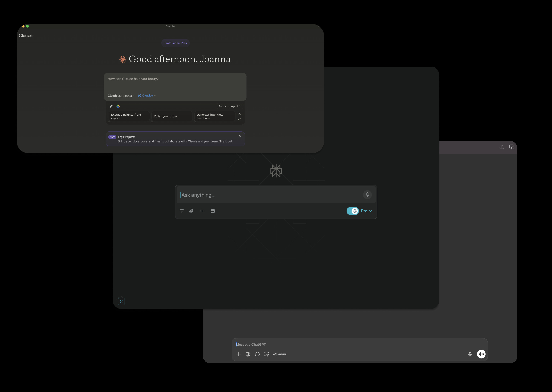Click the paperclip attach icon in Claude
The image size is (552, 392).
pyautogui.click(x=111, y=106)
